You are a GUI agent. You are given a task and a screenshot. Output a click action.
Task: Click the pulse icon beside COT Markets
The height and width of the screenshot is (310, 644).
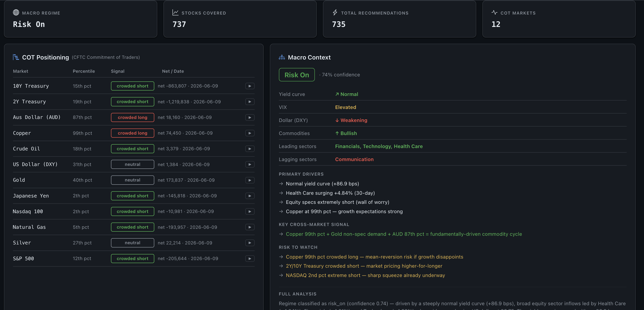coord(494,13)
